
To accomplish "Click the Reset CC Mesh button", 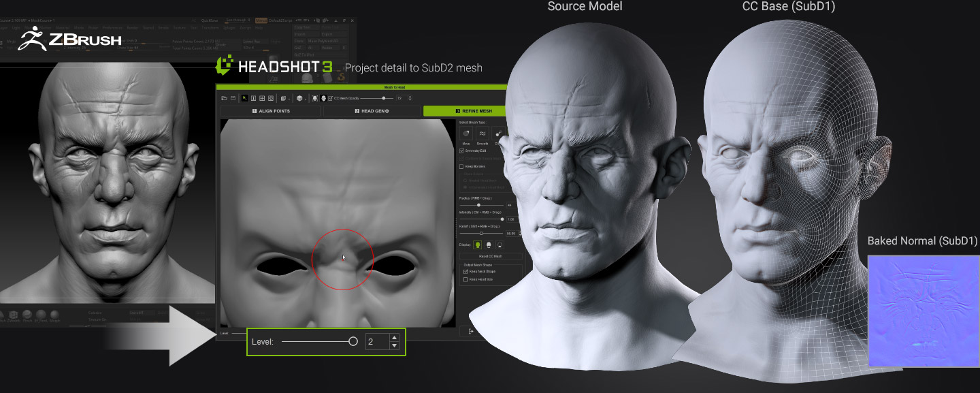I will coord(491,256).
